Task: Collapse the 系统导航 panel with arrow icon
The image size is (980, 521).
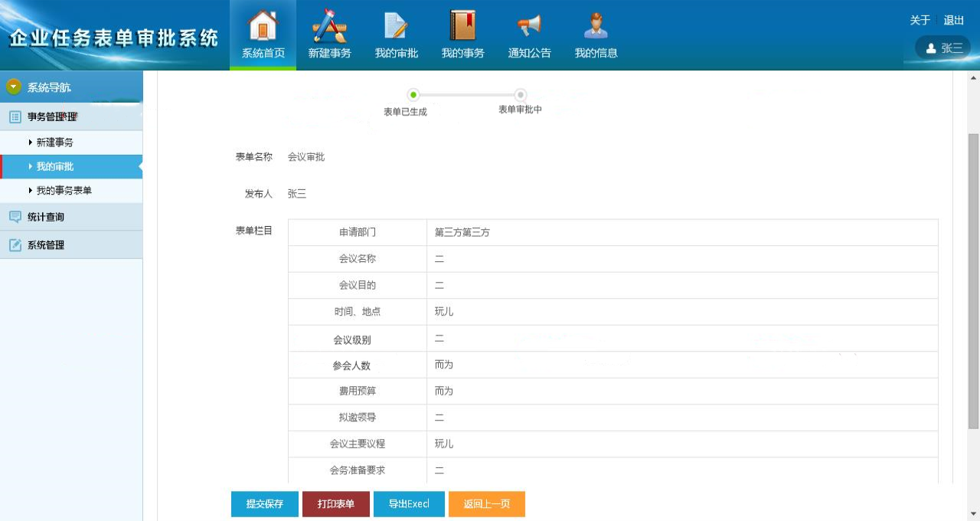Action: [14, 87]
